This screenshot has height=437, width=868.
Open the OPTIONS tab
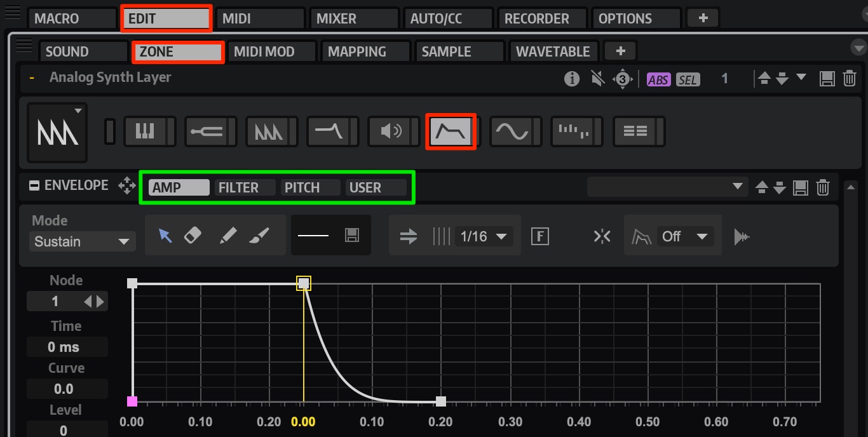(x=637, y=18)
